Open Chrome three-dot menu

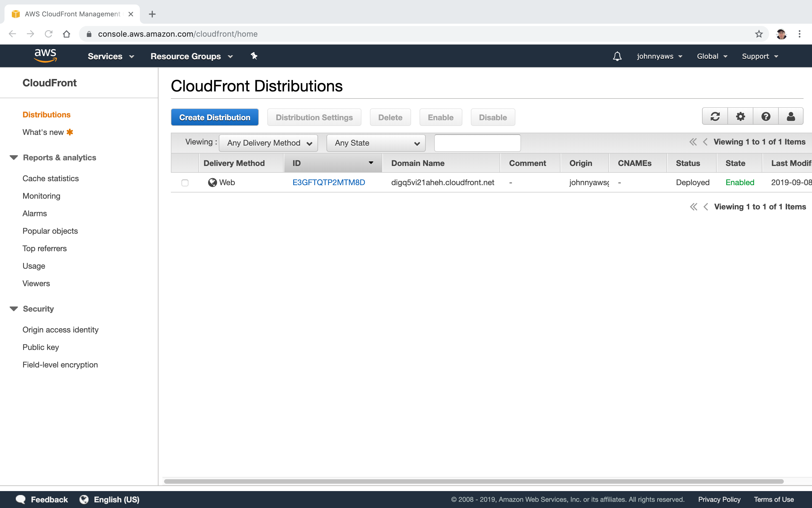click(800, 34)
